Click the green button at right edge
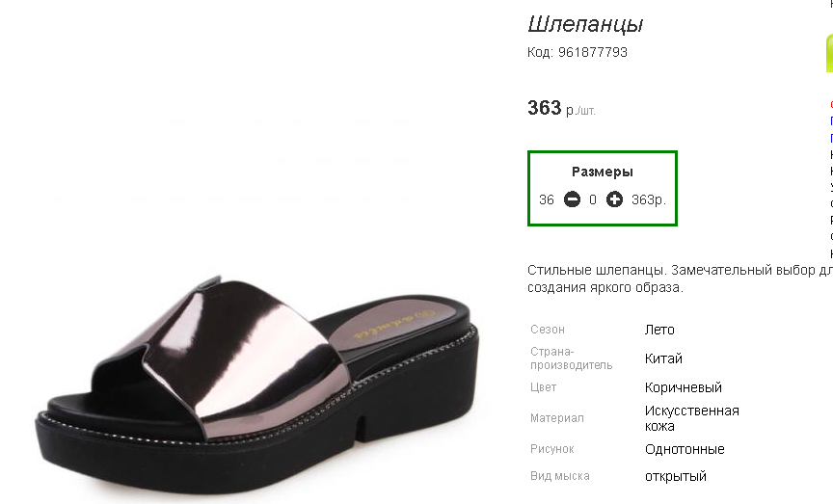This screenshot has height=504, width=833. (x=828, y=53)
